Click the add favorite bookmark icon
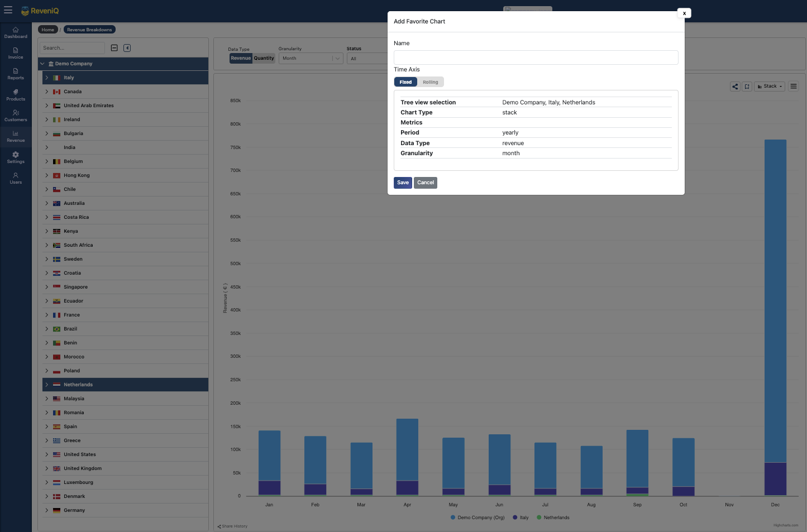This screenshot has width=807, height=532. tap(747, 87)
